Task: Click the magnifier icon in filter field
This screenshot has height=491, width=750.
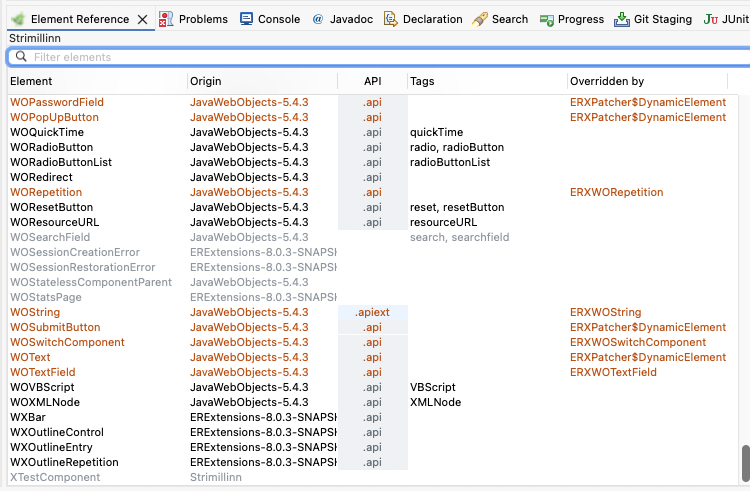Action: click(21, 56)
